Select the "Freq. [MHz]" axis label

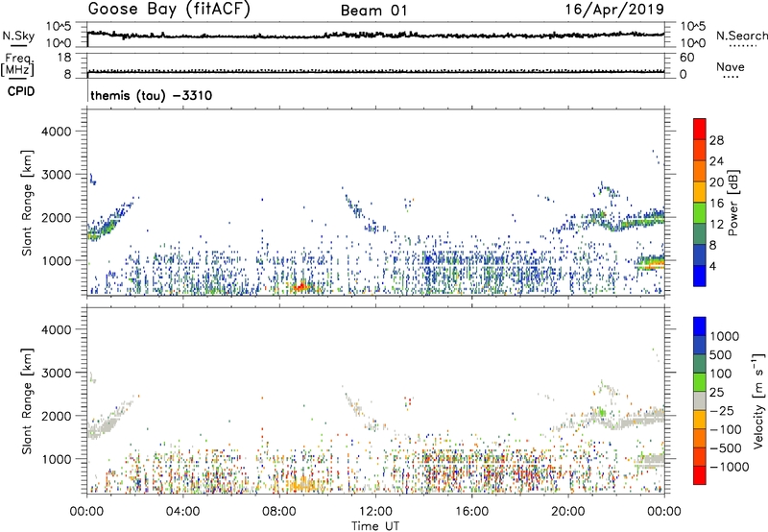click(x=17, y=65)
